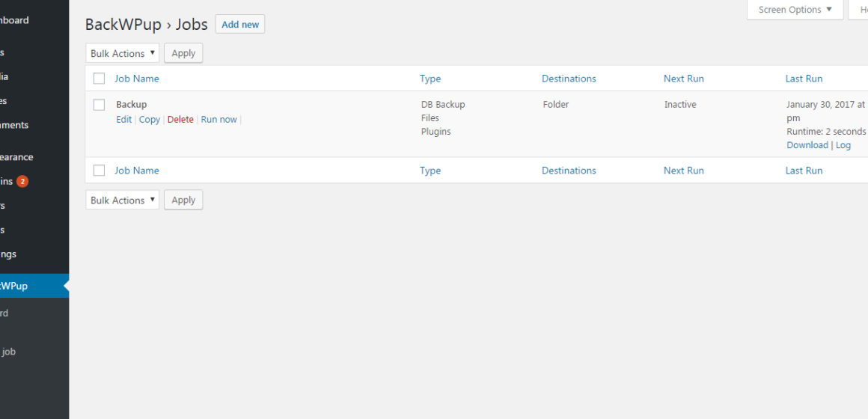Click the Folder destination text
The width and height of the screenshot is (868, 419).
coord(555,105)
